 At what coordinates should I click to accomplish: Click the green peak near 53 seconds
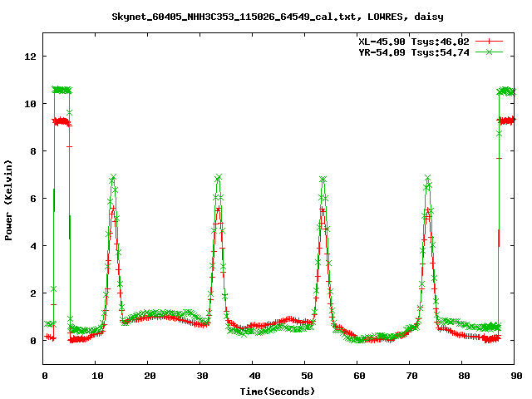coord(323,179)
